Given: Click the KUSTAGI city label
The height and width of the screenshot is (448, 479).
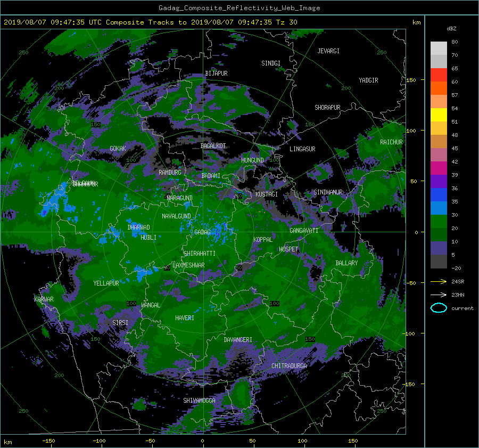Looking at the screenshot, I should pos(267,194).
